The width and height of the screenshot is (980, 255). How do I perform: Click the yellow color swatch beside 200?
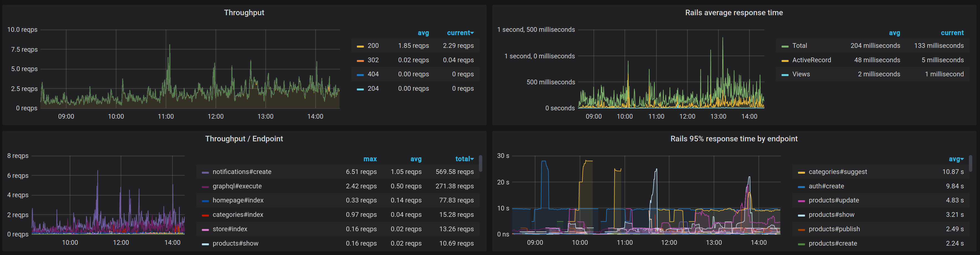pyautogui.click(x=360, y=46)
